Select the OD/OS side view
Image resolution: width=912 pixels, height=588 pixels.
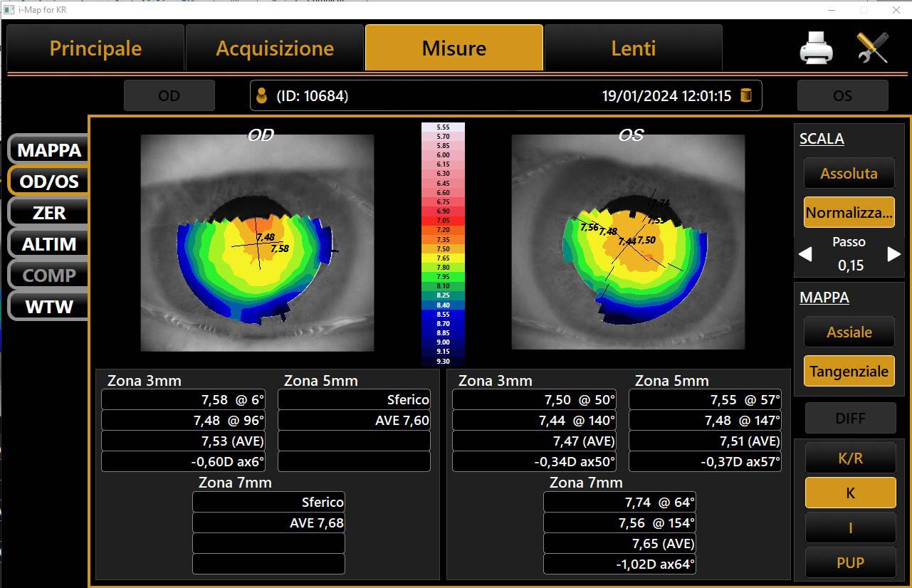pyautogui.click(x=48, y=182)
